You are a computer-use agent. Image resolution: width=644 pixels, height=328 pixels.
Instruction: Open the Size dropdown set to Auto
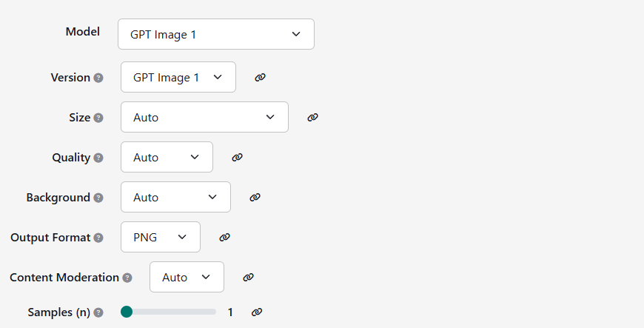pos(204,117)
